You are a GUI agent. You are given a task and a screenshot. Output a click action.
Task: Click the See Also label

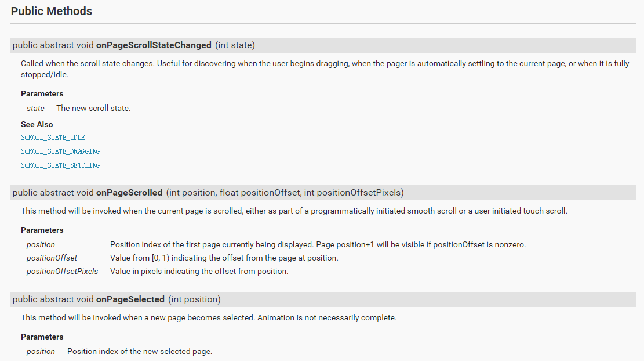point(37,124)
